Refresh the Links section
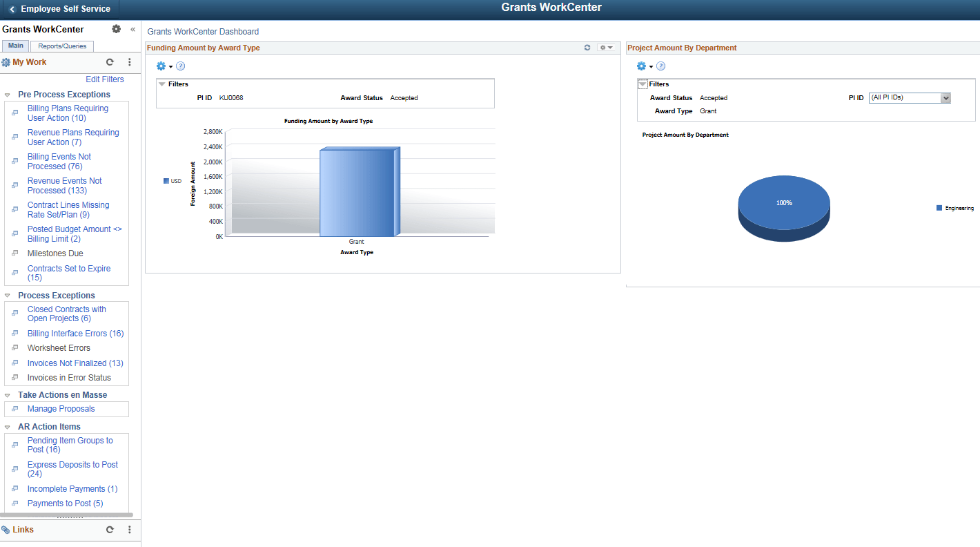The height and width of the screenshot is (547, 980). coord(110,530)
